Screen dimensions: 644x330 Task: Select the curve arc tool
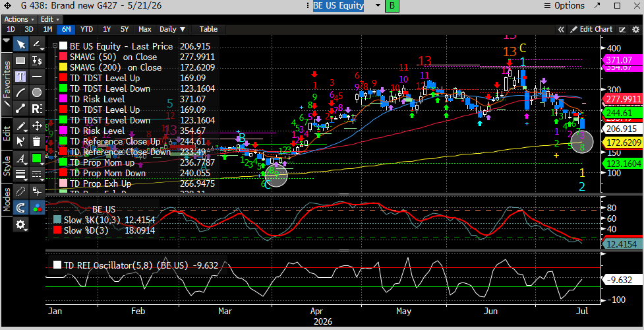tap(21, 92)
